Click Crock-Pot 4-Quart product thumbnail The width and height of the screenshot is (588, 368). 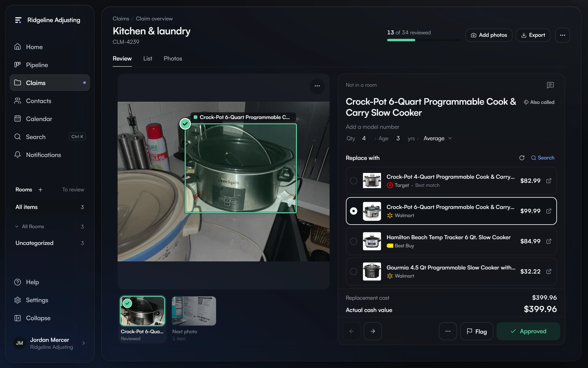coord(372,181)
